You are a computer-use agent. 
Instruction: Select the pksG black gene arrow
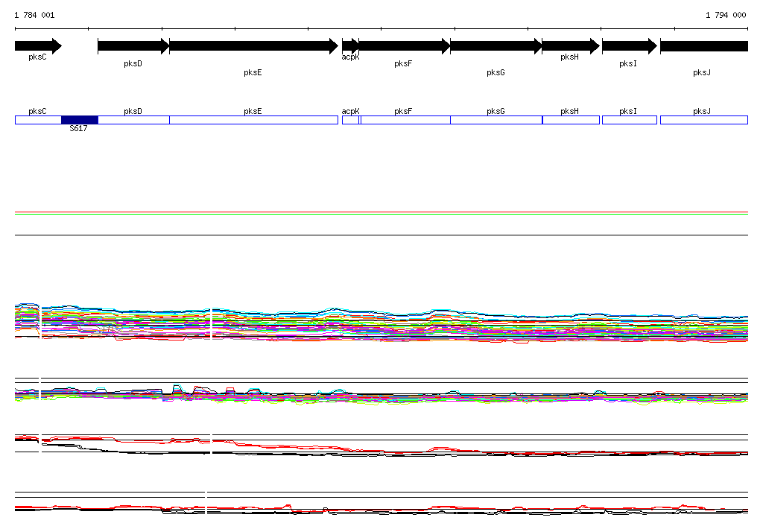click(496, 46)
